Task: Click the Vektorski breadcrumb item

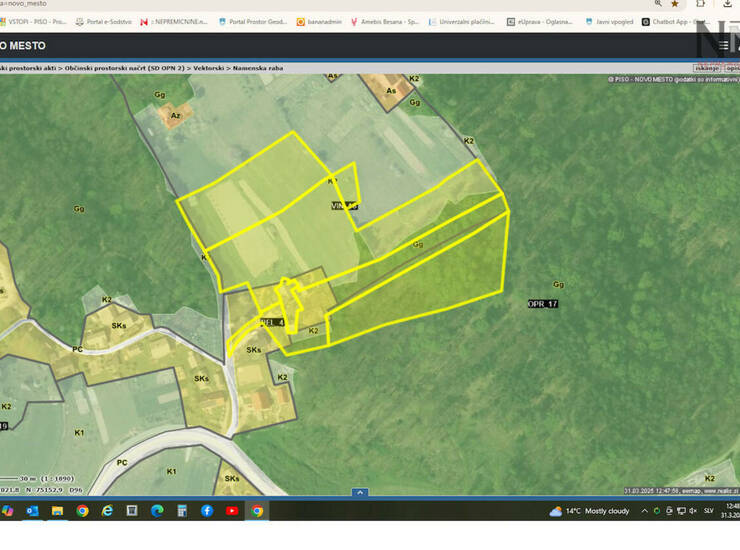Action: point(208,67)
